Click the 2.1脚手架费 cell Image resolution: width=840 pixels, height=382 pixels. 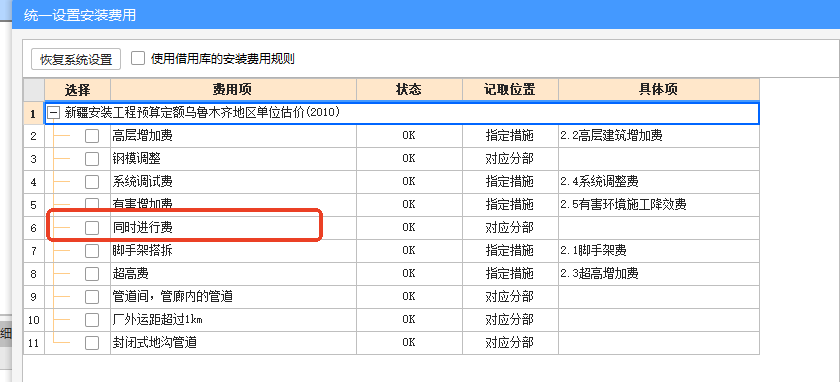click(x=659, y=251)
